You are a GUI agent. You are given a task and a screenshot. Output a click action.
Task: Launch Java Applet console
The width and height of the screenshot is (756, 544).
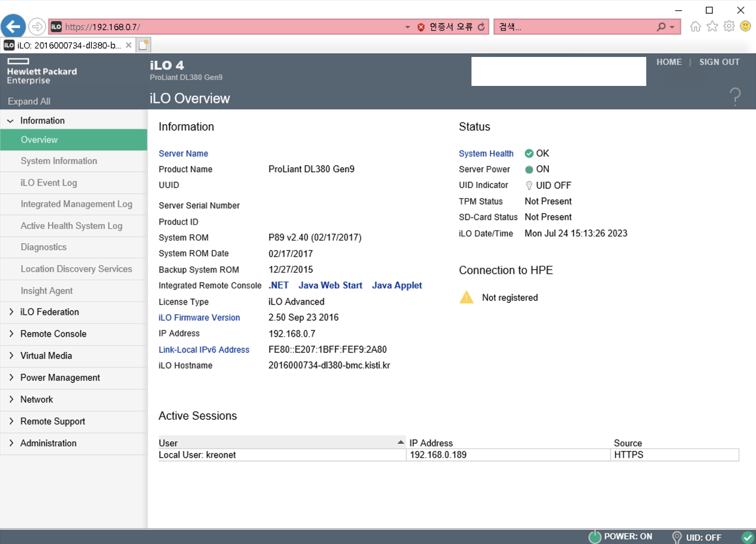tap(397, 286)
